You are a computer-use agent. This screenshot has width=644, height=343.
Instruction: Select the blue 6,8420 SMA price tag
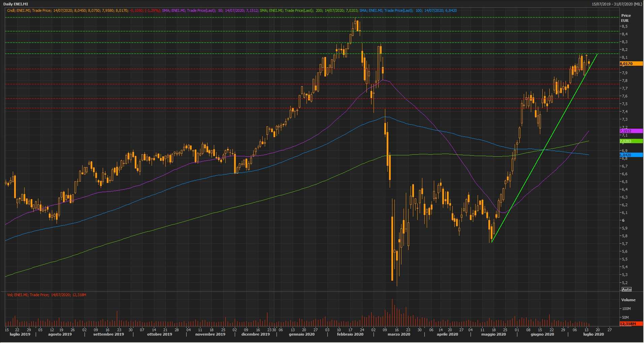(x=631, y=155)
